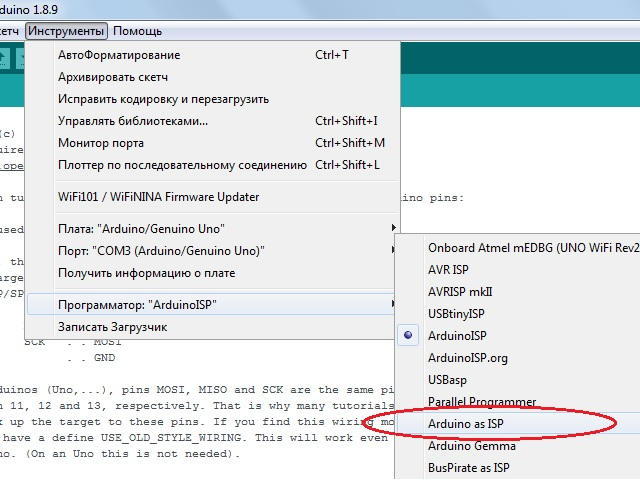Select USBasp programmer

point(519,380)
